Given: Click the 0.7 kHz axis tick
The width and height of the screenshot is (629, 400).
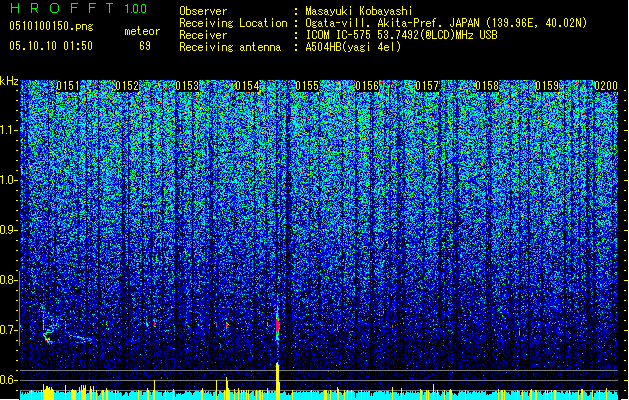Looking at the screenshot, I should click(9, 330).
